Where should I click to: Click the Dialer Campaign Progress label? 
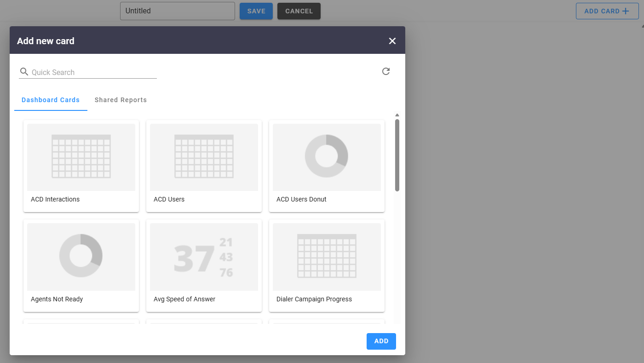[x=314, y=299]
